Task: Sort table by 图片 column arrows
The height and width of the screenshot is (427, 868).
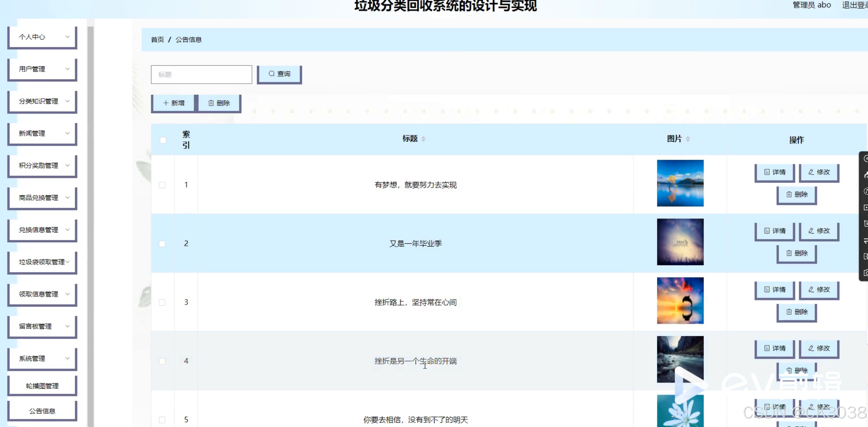Action: (x=688, y=139)
